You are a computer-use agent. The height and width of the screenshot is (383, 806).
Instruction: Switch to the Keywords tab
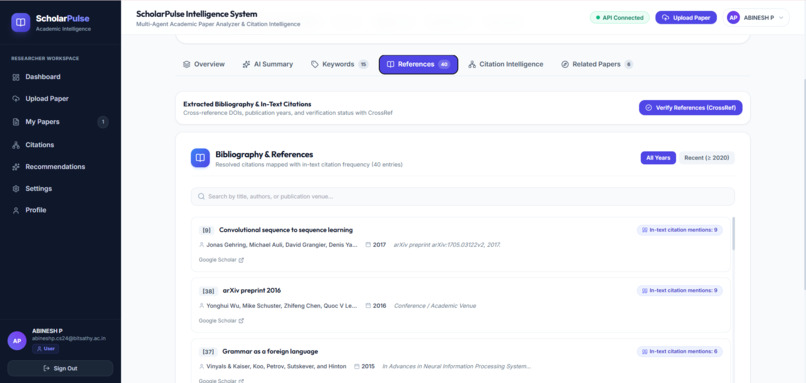[340, 64]
